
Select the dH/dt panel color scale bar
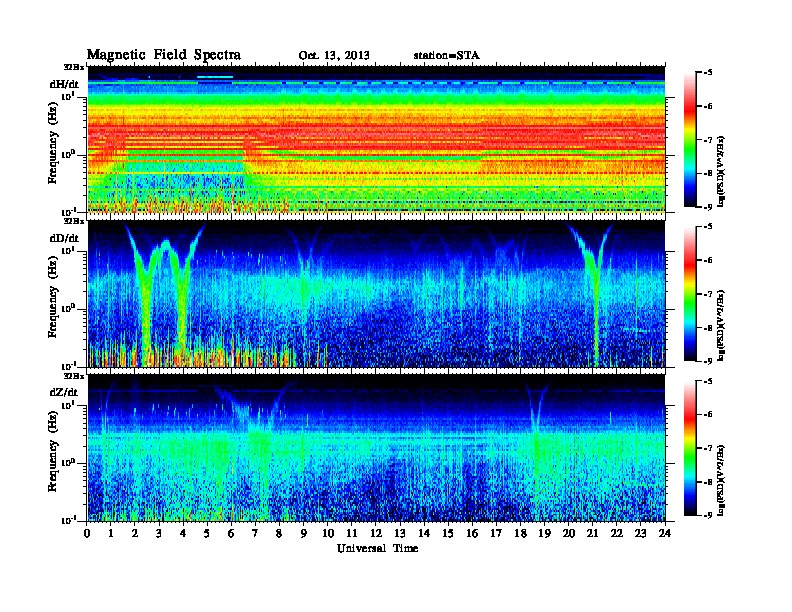click(x=689, y=140)
